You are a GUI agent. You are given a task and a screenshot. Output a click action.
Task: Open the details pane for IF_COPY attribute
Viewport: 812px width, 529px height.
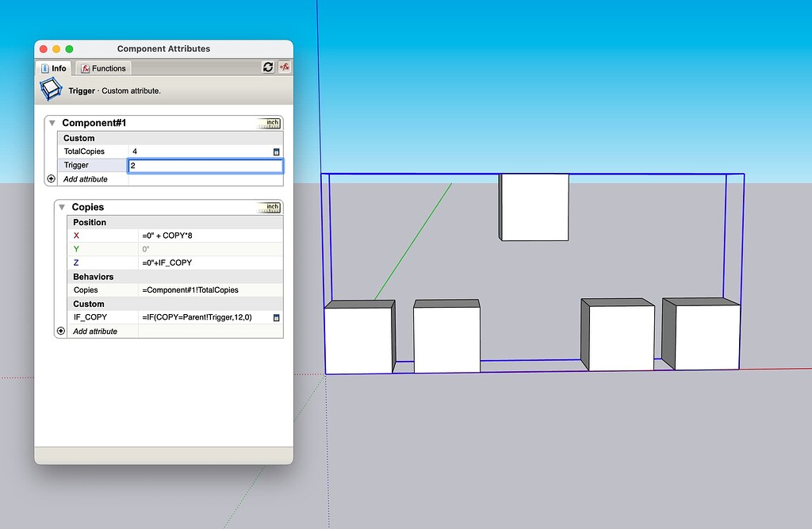point(276,317)
